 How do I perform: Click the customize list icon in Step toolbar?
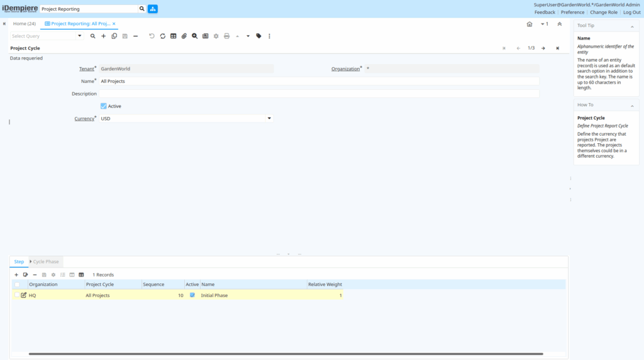pos(62,275)
